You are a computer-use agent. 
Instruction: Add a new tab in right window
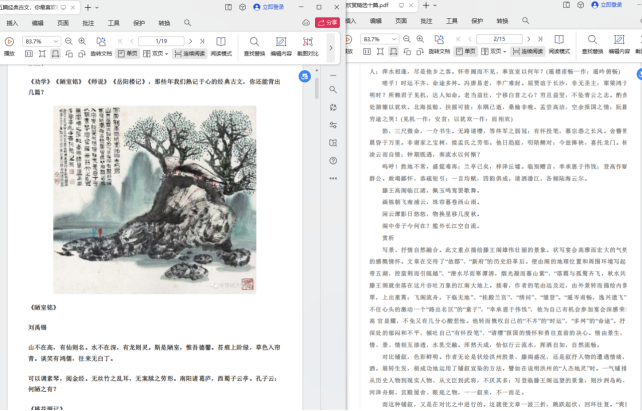[426, 5]
